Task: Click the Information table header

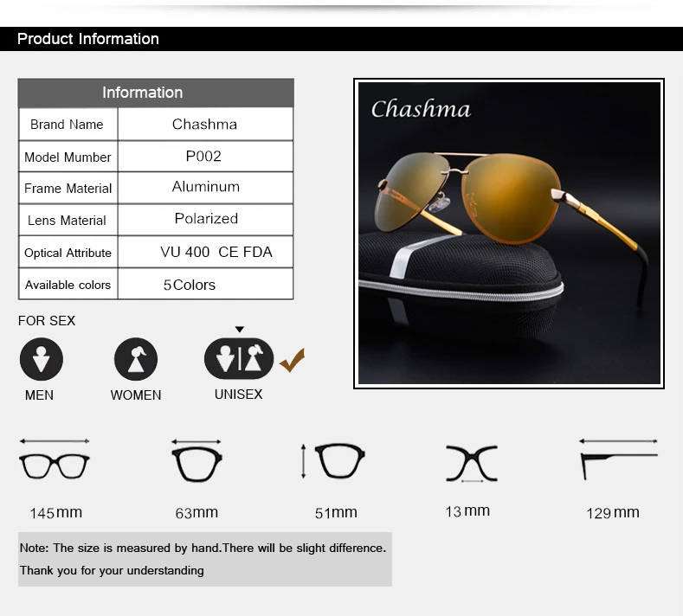Action: coord(156,93)
